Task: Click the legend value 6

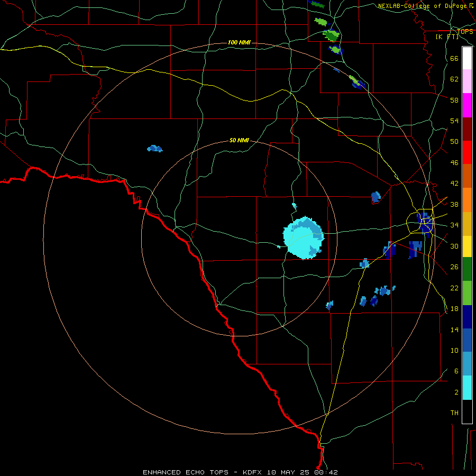Action: [456, 371]
